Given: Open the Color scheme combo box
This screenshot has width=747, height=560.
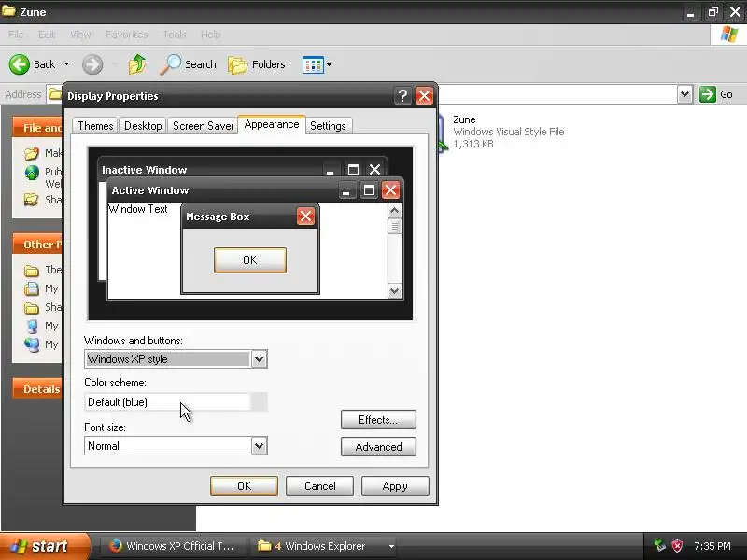Looking at the screenshot, I should coord(176,402).
